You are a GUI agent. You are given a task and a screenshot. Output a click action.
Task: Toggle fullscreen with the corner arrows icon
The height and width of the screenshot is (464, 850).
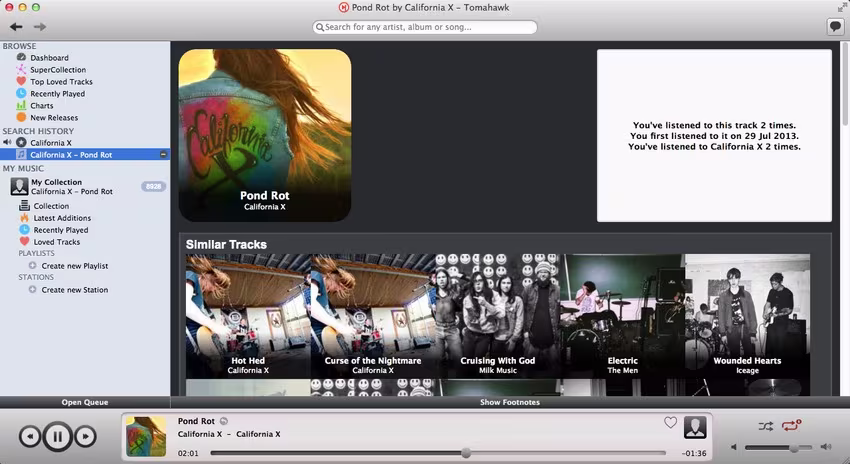click(842, 7)
